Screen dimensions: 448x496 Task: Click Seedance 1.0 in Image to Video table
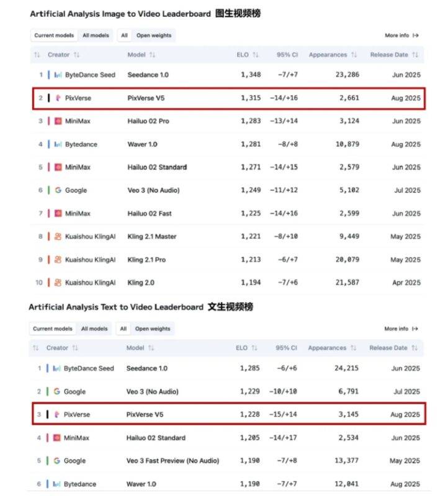tap(148, 75)
